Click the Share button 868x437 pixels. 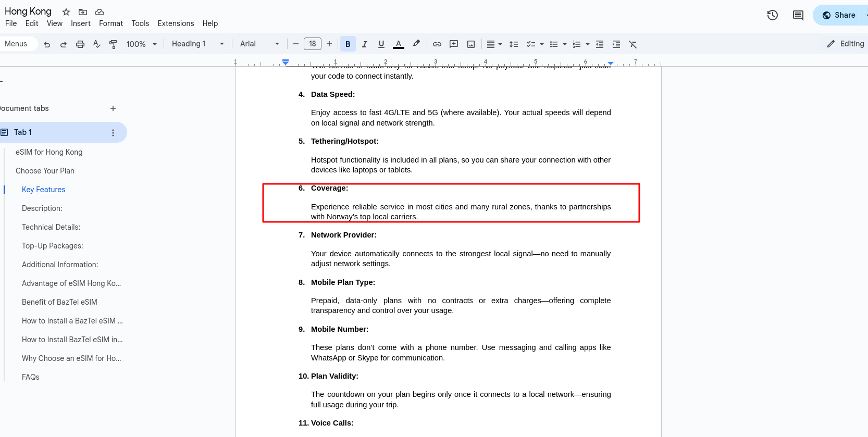839,15
